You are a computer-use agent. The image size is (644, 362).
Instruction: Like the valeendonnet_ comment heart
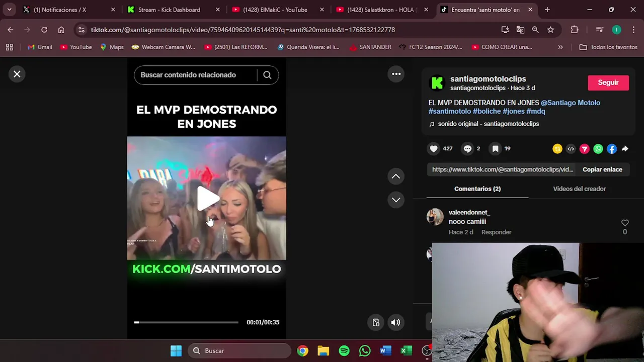625,223
